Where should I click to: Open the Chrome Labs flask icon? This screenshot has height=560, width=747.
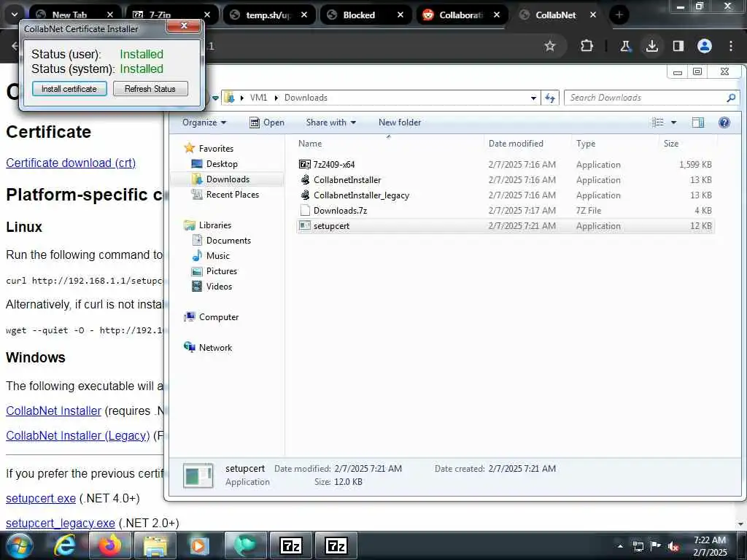(x=625, y=46)
